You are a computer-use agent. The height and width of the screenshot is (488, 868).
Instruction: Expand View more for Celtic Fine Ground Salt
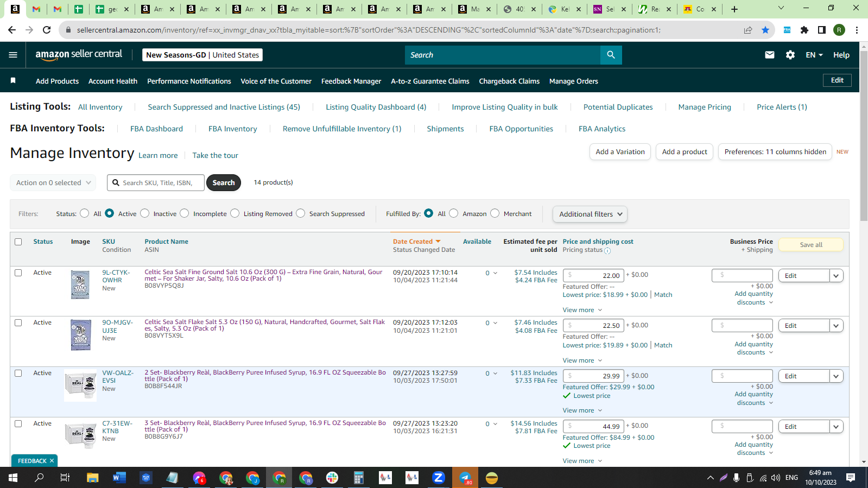click(582, 310)
